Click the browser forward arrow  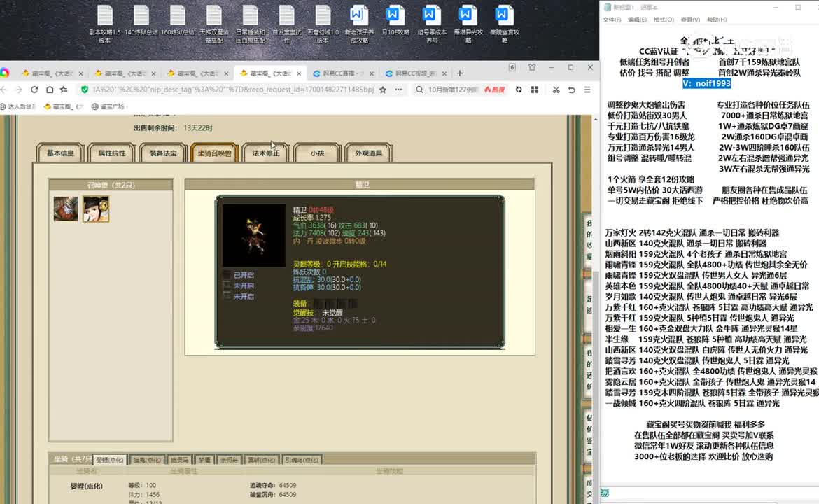point(19,90)
